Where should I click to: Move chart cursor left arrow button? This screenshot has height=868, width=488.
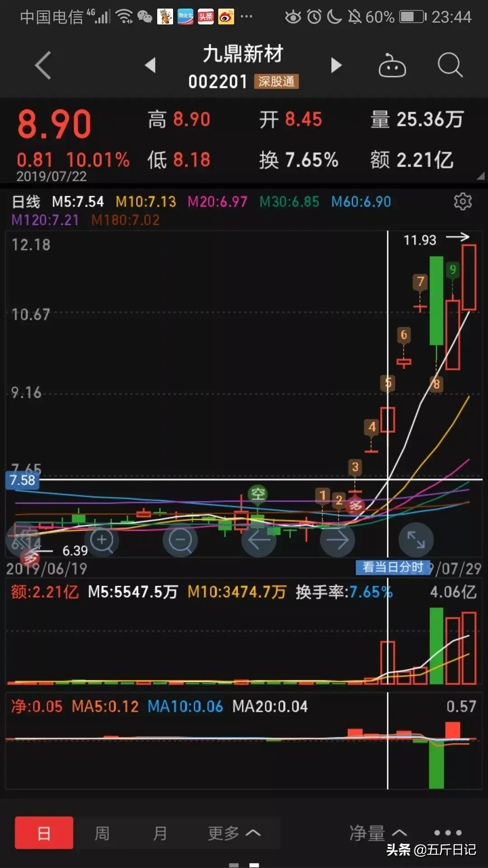click(x=259, y=540)
